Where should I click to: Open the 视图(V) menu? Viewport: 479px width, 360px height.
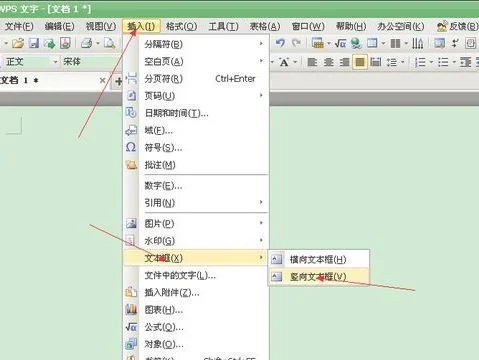101,26
